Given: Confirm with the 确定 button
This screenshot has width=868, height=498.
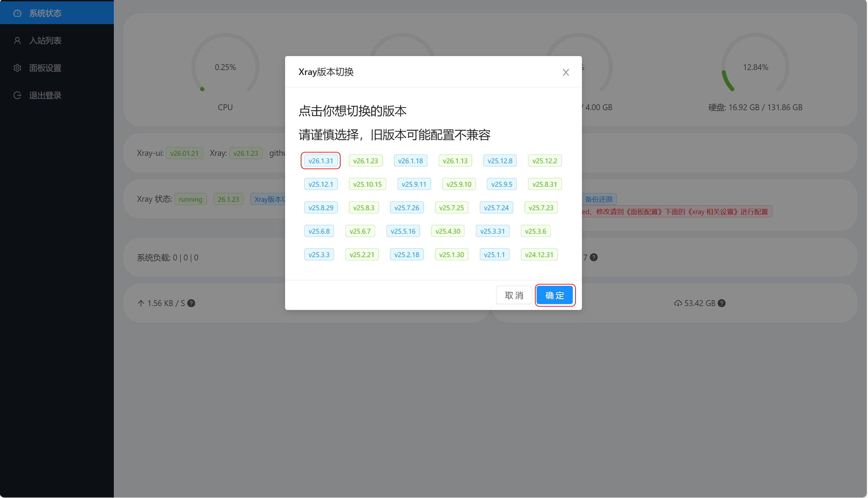Looking at the screenshot, I should 554,295.
